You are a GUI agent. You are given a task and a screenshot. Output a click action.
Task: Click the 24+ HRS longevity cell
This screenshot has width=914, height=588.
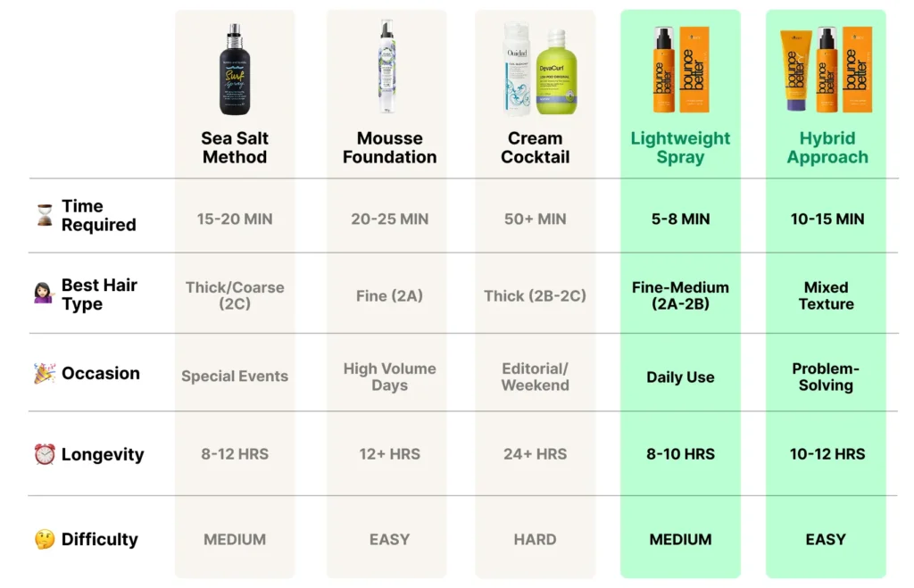click(x=536, y=454)
